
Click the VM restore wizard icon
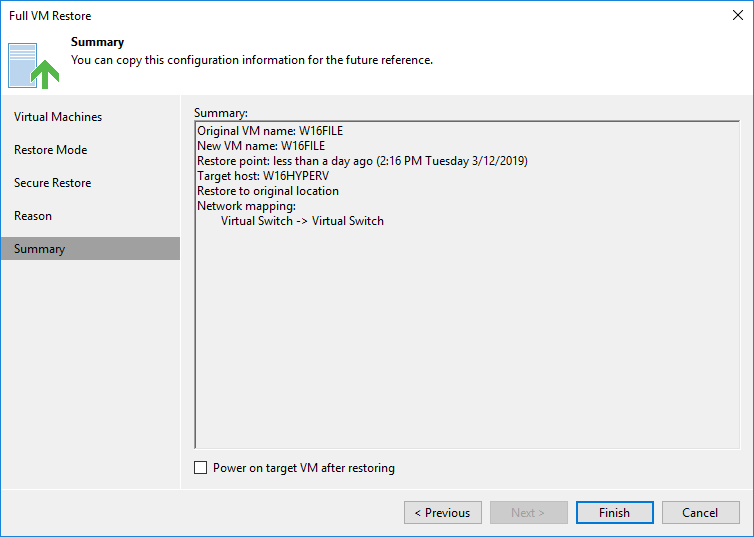click(x=33, y=66)
